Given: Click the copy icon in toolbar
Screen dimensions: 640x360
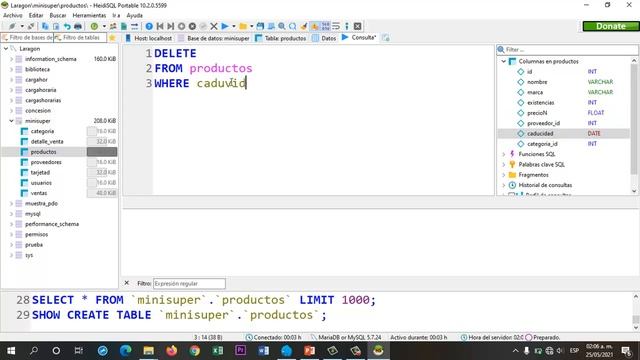Looking at the screenshot, I should pyautogui.click(x=45, y=27).
